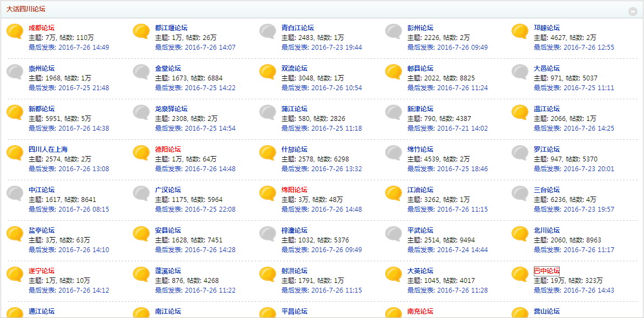
Task: Open the 大英论坛 forum link
Action: click(420, 271)
